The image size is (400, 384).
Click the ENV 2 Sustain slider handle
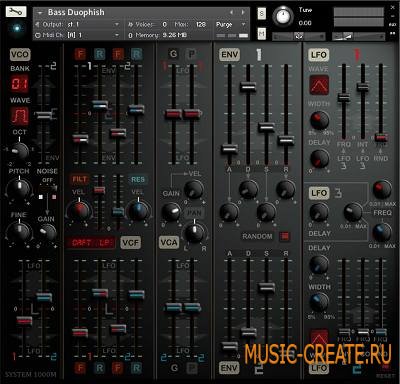[267, 287]
